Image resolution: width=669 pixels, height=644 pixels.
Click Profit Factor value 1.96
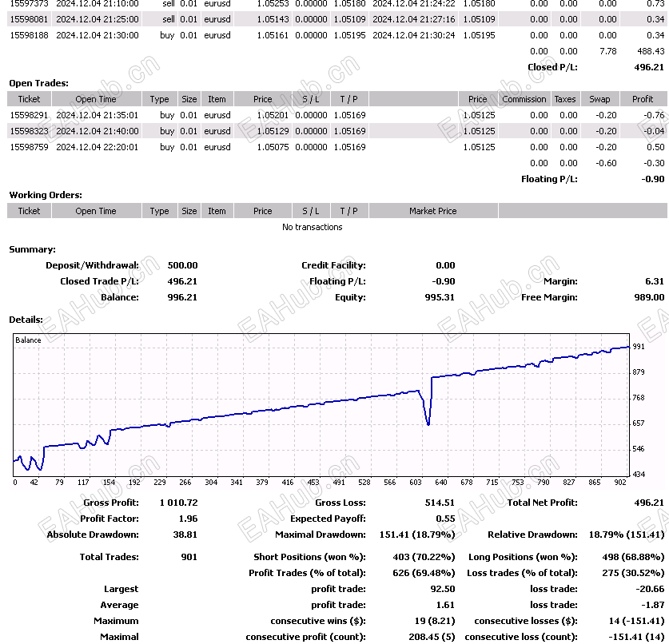click(x=188, y=519)
